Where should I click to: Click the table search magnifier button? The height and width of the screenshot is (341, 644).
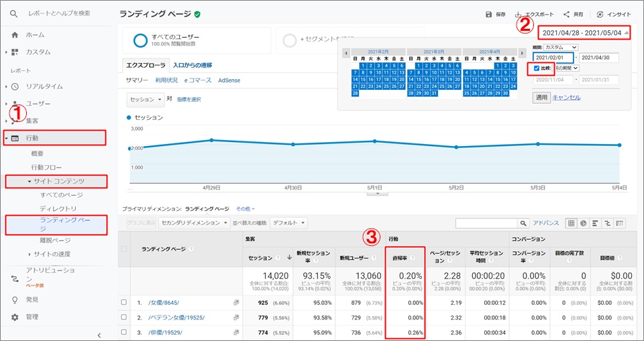click(523, 223)
